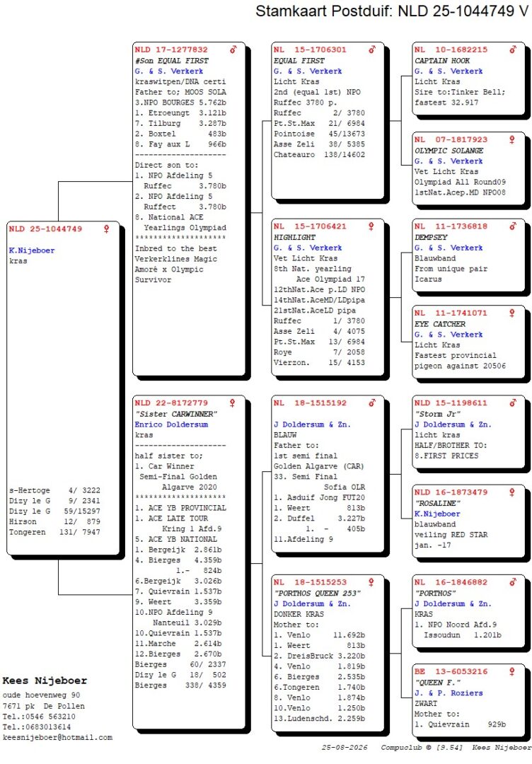
Task: Click Enrico Doldersum breeder name
Action: tap(171, 424)
